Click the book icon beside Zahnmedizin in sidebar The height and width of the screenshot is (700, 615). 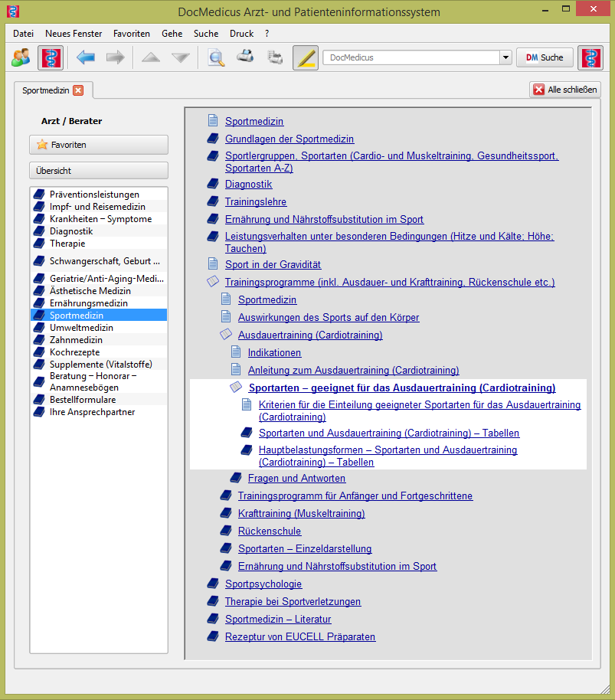click(39, 340)
